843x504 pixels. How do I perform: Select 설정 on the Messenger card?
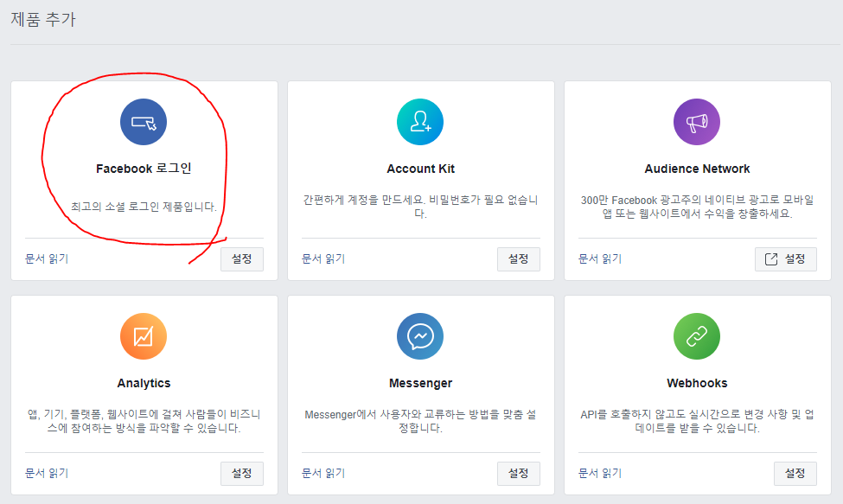coord(518,474)
